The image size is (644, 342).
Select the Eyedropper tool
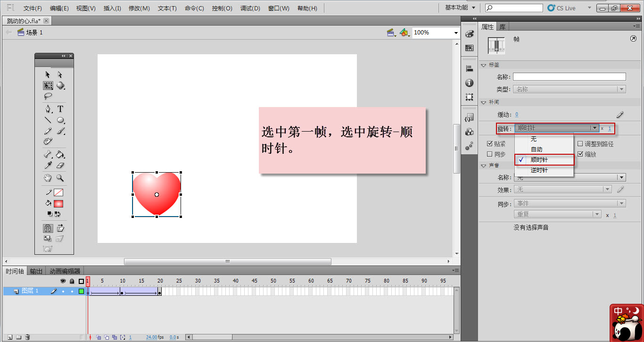[x=48, y=165]
